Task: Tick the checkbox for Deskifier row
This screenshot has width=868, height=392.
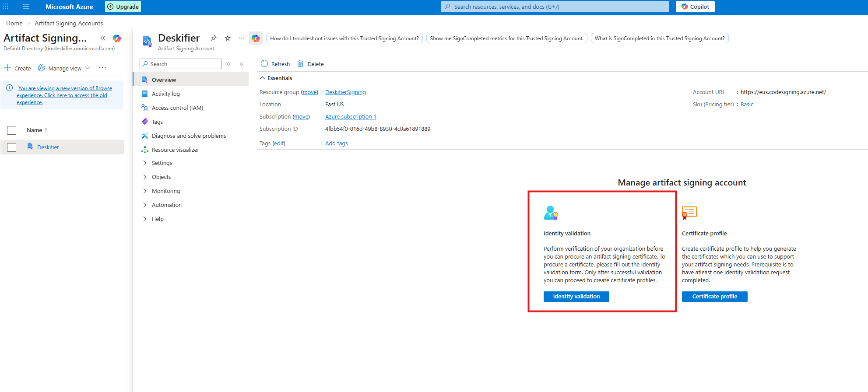Action: coord(12,147)
